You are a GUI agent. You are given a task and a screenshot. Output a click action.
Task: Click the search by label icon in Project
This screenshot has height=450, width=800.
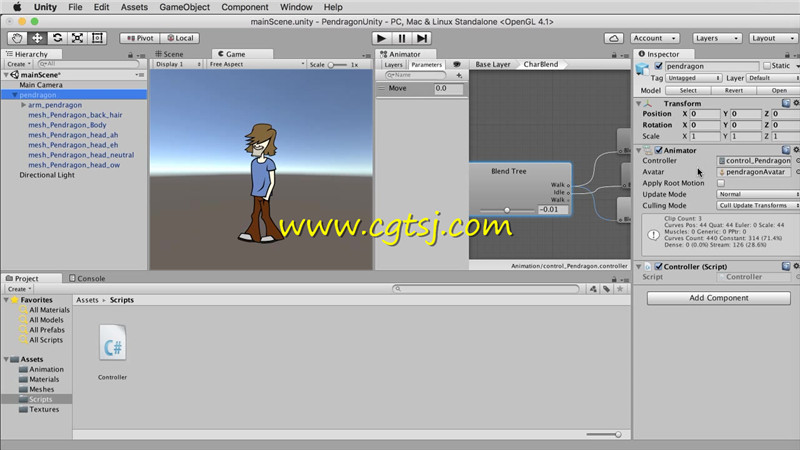pos(606,289)
